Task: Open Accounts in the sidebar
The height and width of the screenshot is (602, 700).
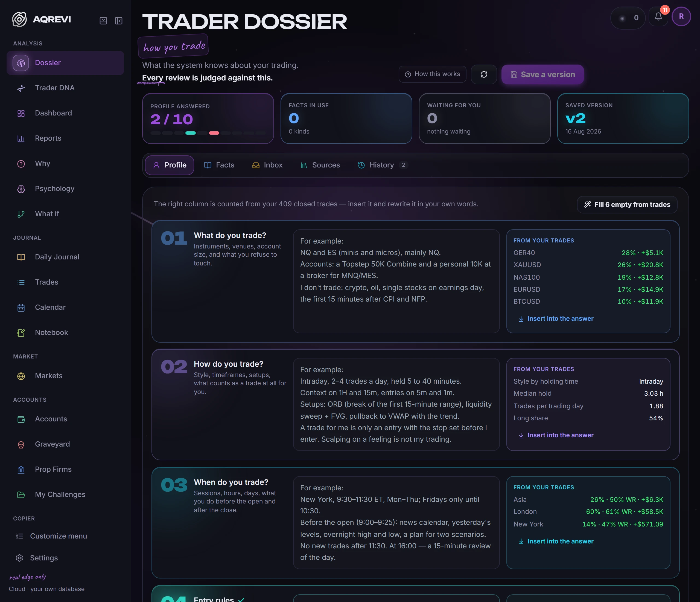Action: click(x=65, y=419)
